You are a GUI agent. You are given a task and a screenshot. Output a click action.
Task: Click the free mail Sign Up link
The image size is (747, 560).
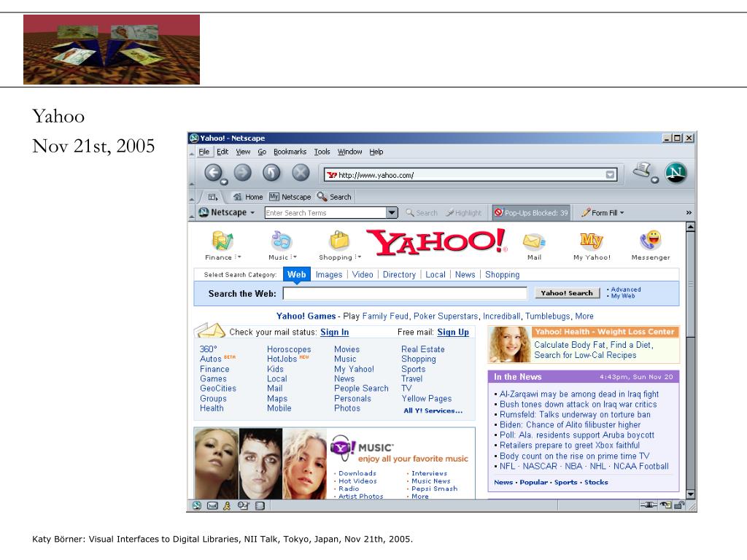[453, 332]
